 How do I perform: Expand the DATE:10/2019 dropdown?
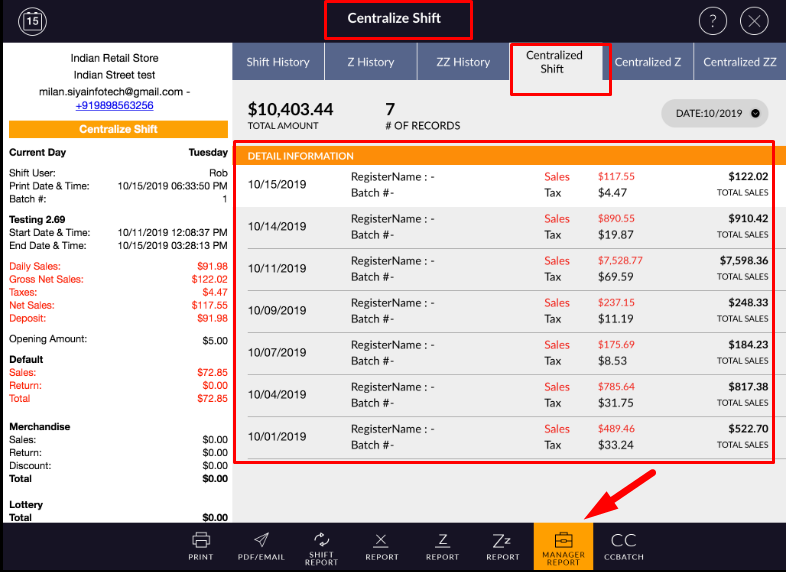[714, 113]
